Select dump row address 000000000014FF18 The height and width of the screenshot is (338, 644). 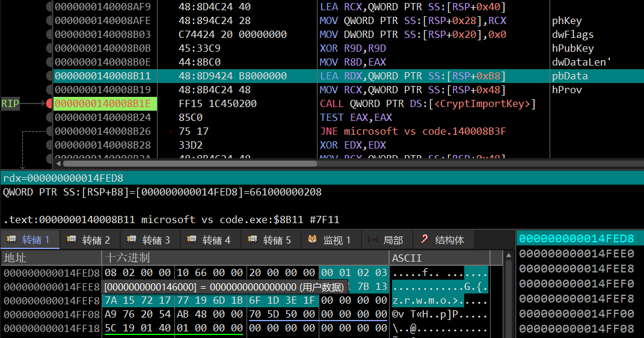[51, 328]
